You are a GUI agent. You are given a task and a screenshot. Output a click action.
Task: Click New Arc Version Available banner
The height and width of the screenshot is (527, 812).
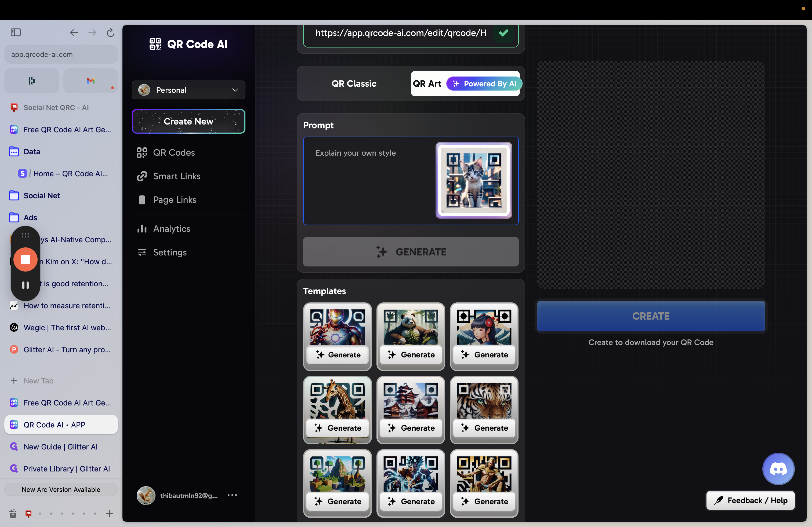pyautogui.click(x=61, y=489)
